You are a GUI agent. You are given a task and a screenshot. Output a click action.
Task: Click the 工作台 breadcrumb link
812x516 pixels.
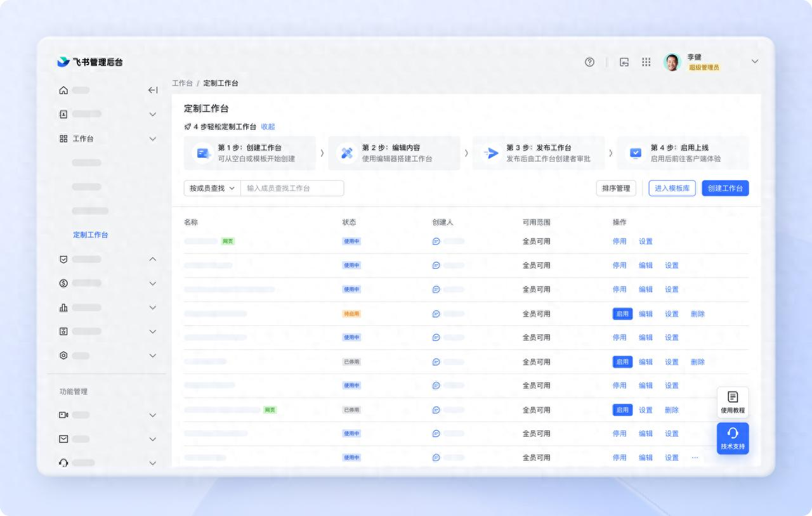[x=182, y=83]
